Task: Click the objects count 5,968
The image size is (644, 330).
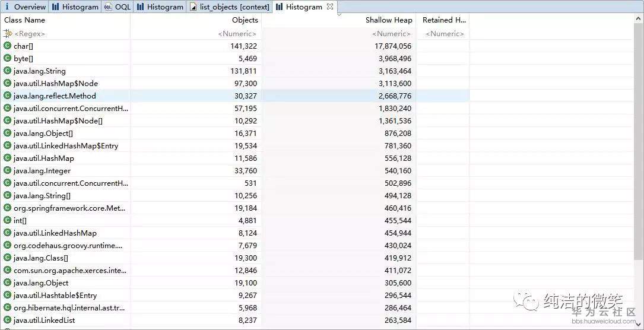Action: pyautogui.click(x=248, y=308)
